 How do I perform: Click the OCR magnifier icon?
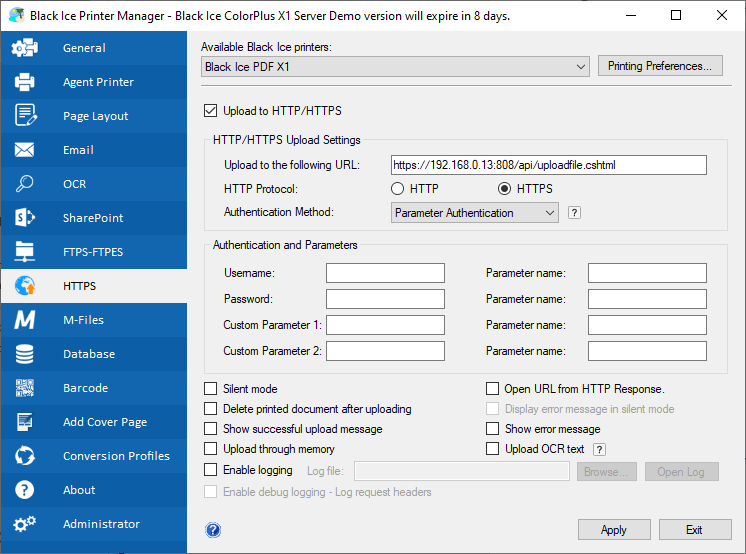tap(24, 184)
